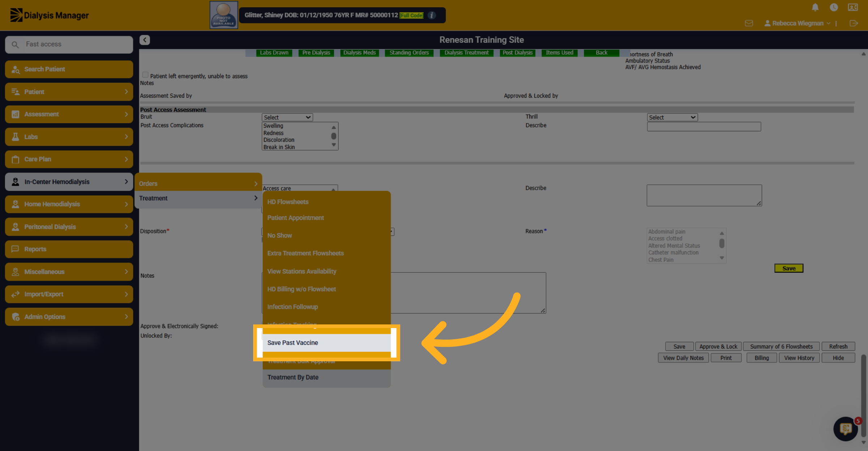This screenshot has height=451, width=868.
Task: Choose Treatment By Date menu item
Action: tap(327, 377)
